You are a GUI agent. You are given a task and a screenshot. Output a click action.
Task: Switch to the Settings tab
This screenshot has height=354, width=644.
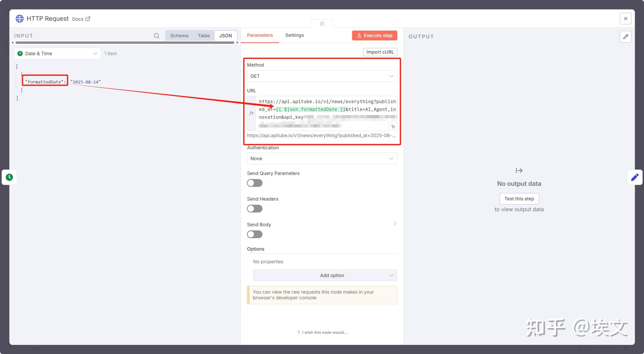(294, 35)
